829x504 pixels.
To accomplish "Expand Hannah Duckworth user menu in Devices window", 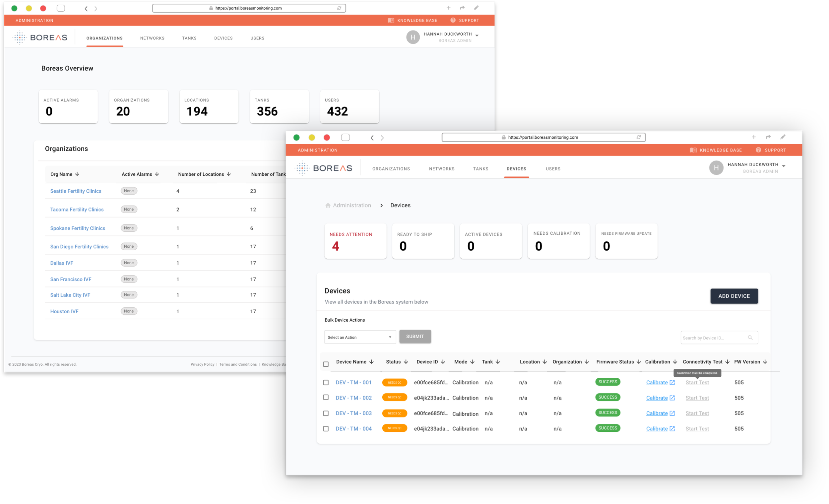I will point(784,166).
